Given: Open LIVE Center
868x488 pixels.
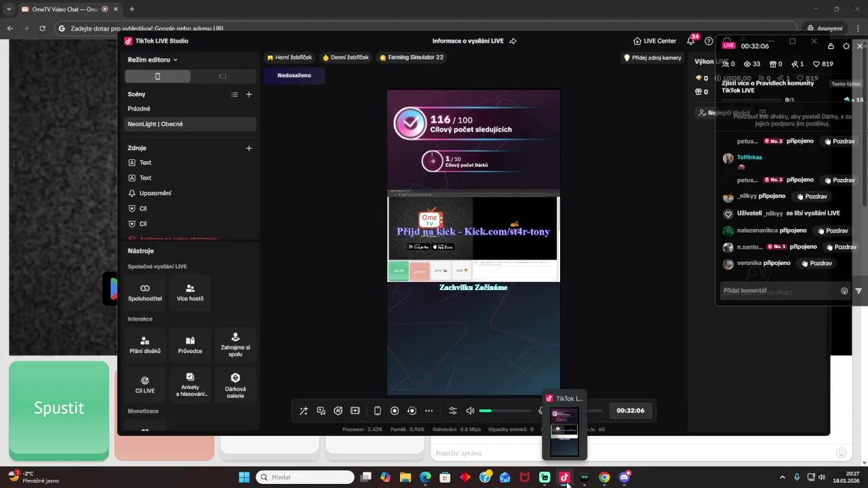Looking at the screenshot, I should pyautogui.click(x=655, y=41).
